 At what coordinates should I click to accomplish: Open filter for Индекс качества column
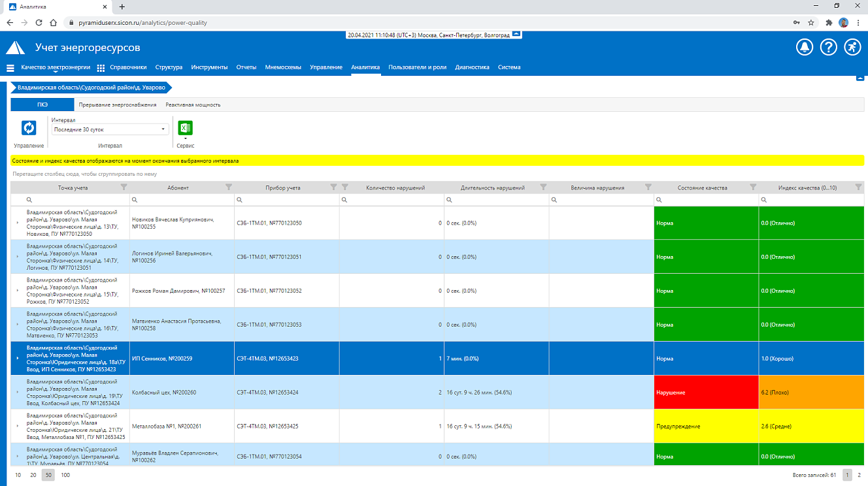(858, 187)
